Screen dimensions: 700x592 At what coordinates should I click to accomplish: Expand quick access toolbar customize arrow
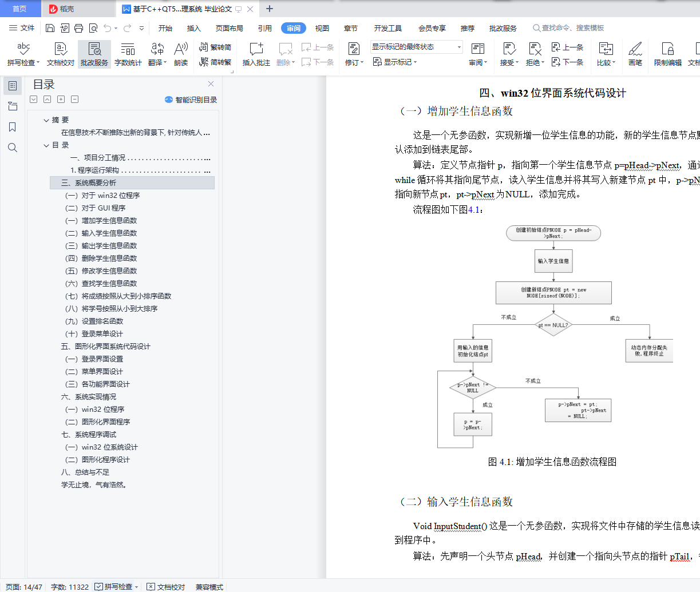(x=141, y=28)
